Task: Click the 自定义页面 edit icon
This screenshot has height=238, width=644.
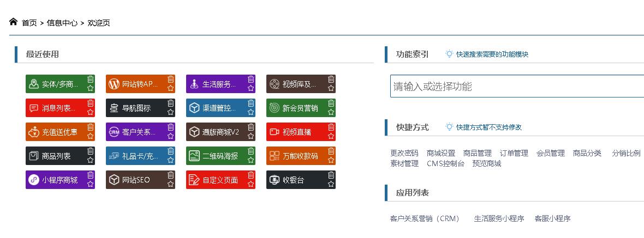Action: coord(194,180)
